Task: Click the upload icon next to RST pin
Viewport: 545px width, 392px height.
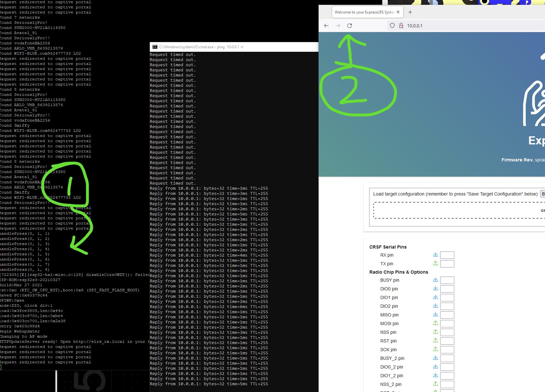Action: [x=435, y=341]
